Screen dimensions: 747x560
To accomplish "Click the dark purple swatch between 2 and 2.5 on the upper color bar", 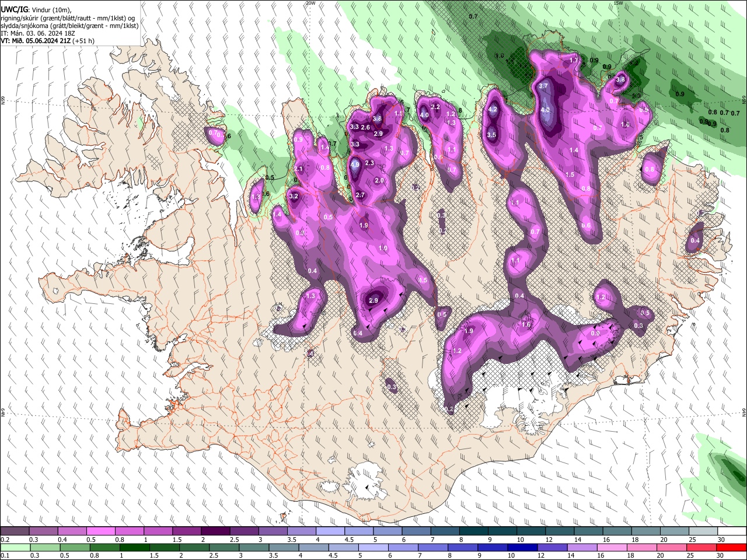I will 215,531.
